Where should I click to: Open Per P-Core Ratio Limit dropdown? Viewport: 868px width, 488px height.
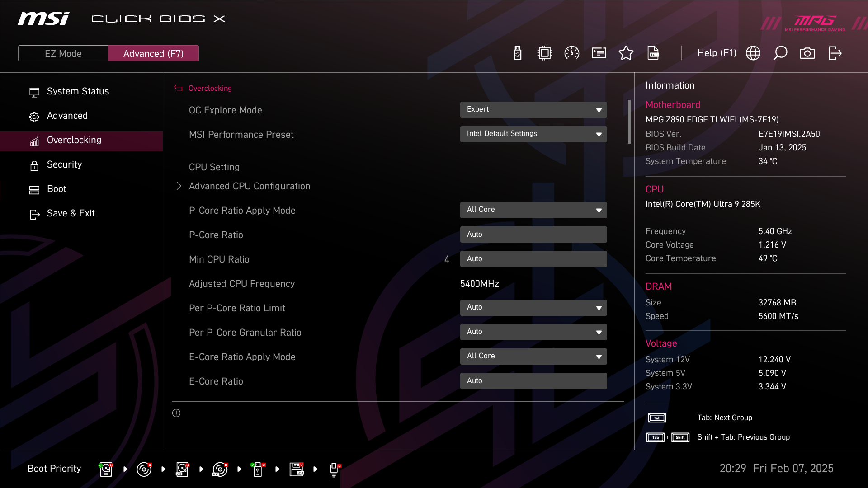[x=533, y=308]
